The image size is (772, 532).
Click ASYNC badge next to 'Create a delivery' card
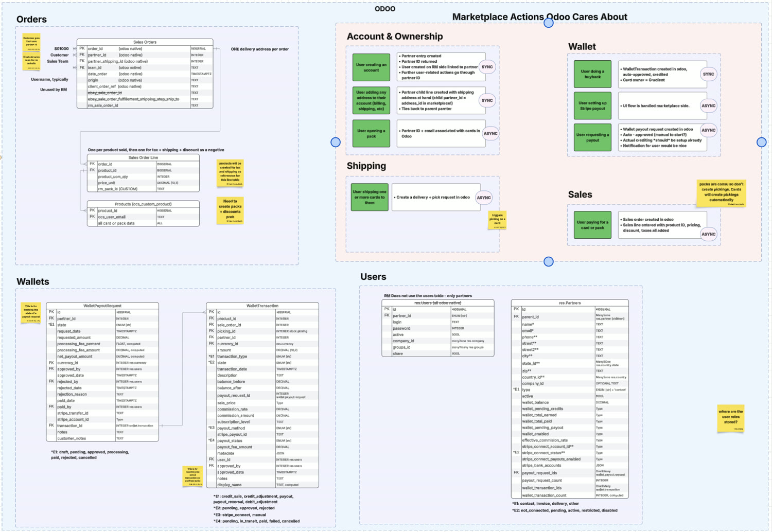(x=484, y=198)
